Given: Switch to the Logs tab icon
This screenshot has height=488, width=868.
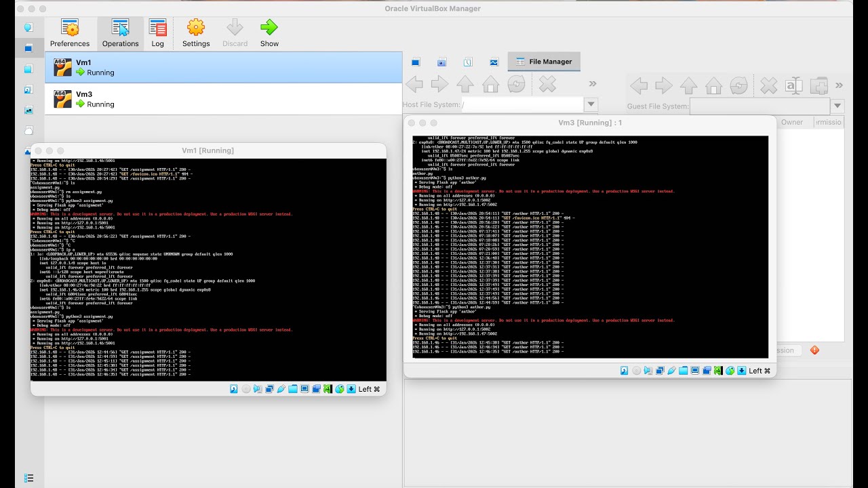Looking at the screenshot, I should pyautogui.click(x=468, y=62).
